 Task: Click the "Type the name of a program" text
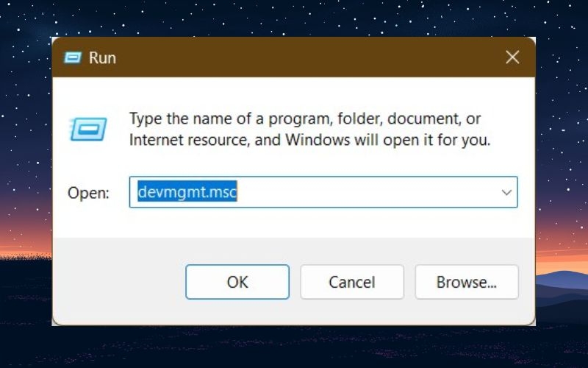(x=230, y=118)
